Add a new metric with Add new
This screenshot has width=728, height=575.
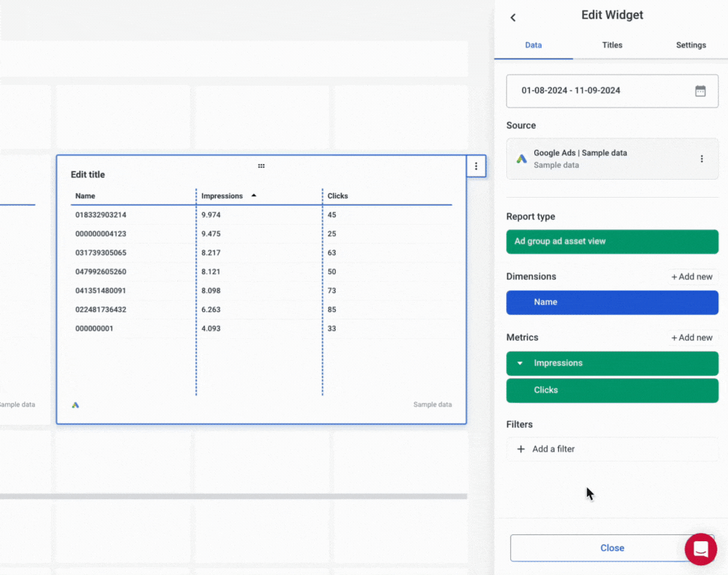pos(690,337)
